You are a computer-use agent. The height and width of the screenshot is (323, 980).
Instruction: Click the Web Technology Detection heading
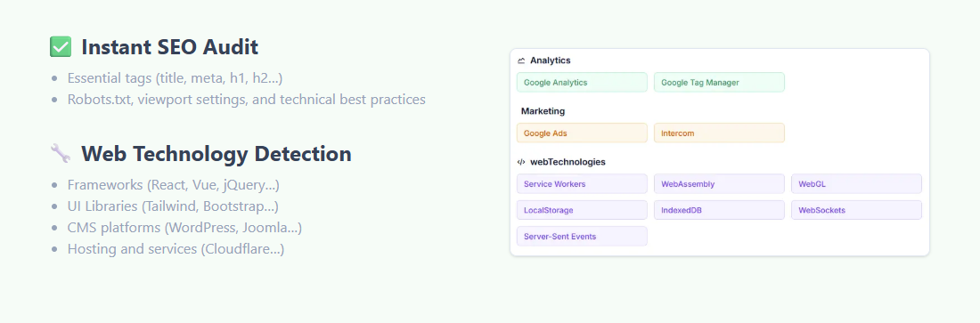pos(216,154)
